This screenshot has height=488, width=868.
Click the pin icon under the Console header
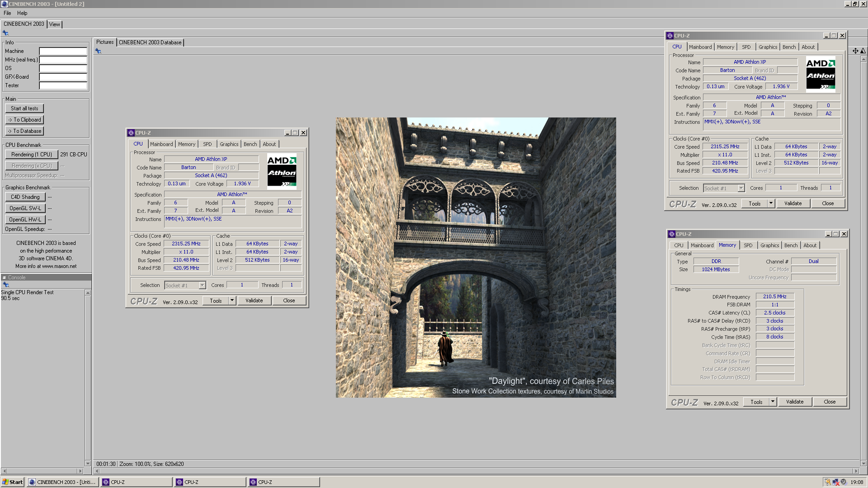pyautogui.click(x=6, y=285)
